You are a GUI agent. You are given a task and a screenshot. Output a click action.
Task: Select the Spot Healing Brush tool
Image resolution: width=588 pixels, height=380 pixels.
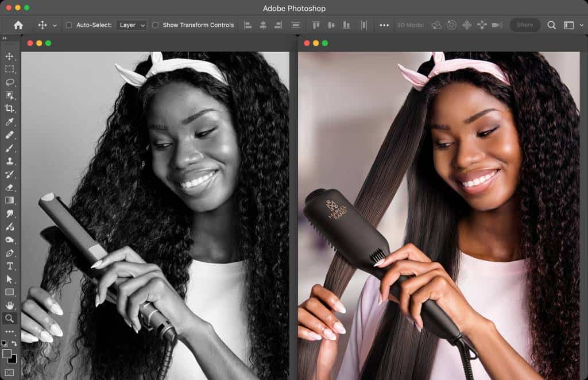9,135
